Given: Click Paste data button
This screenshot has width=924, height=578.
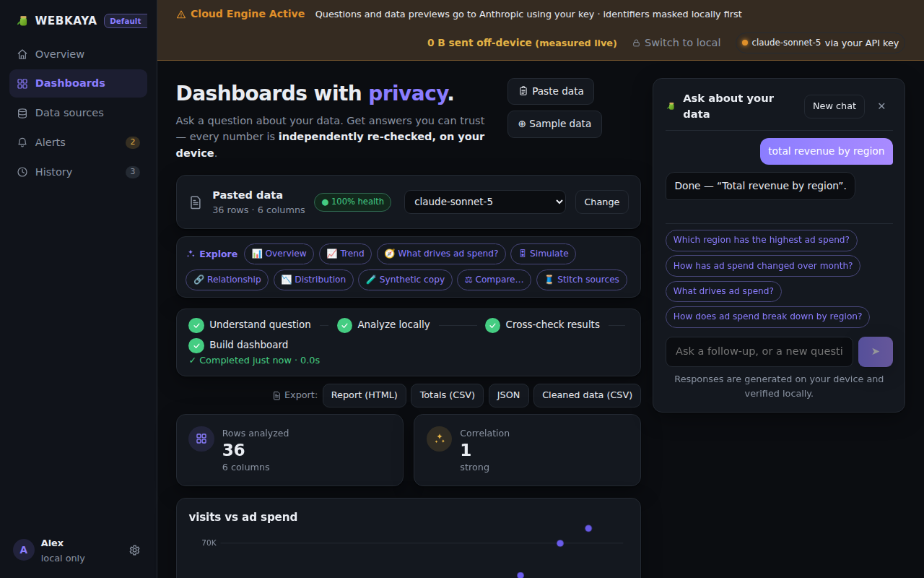Looking at the screenshot, I should 551,91.
